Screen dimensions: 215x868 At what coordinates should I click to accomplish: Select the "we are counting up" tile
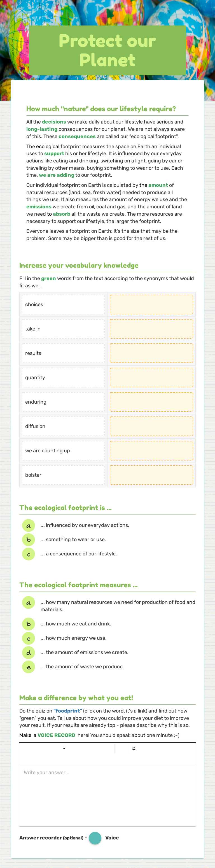click(x=63, y=450)
